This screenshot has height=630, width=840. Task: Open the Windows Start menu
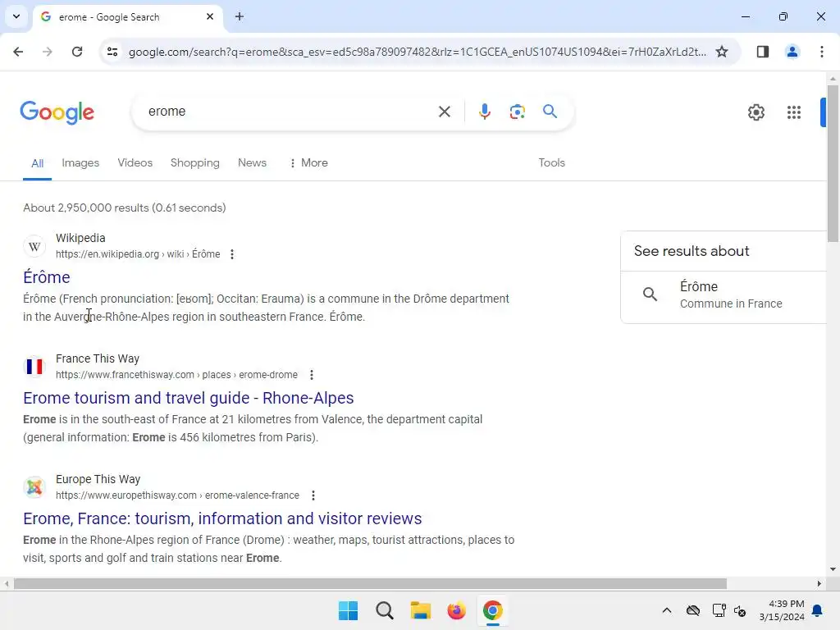click(x=348, y=610)
